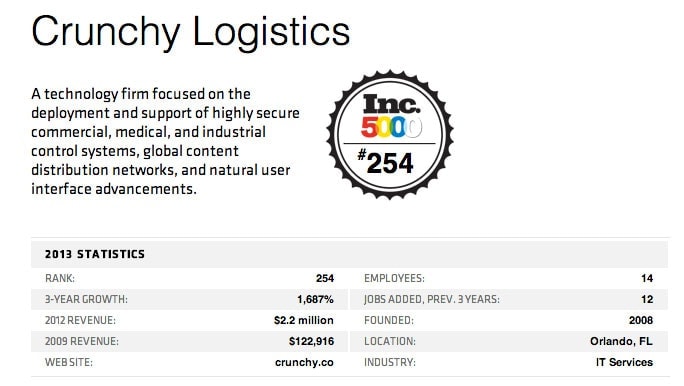The image size is (684, 386).
Task: Click the founded year 2008
Action: click(x=641, y=320)
